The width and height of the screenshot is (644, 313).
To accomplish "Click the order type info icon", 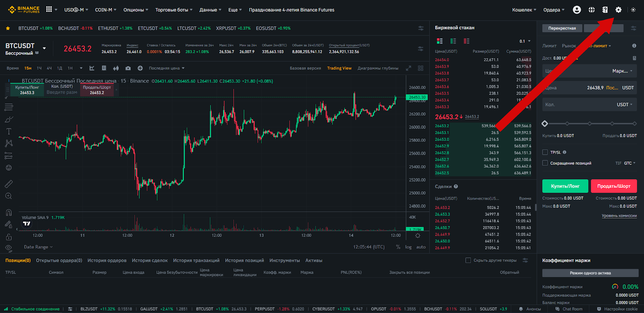I will tap(634, 46).
